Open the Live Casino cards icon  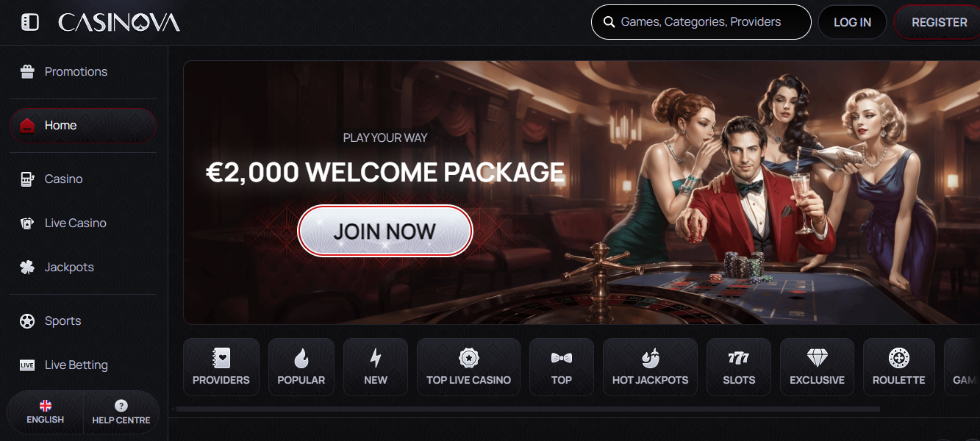27,223
